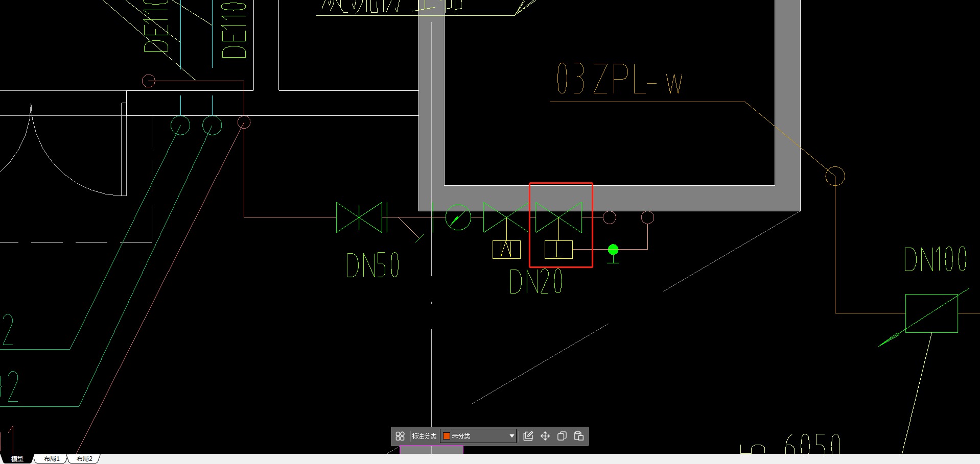Click the annotation category grid icon

(x=400, y=436)
